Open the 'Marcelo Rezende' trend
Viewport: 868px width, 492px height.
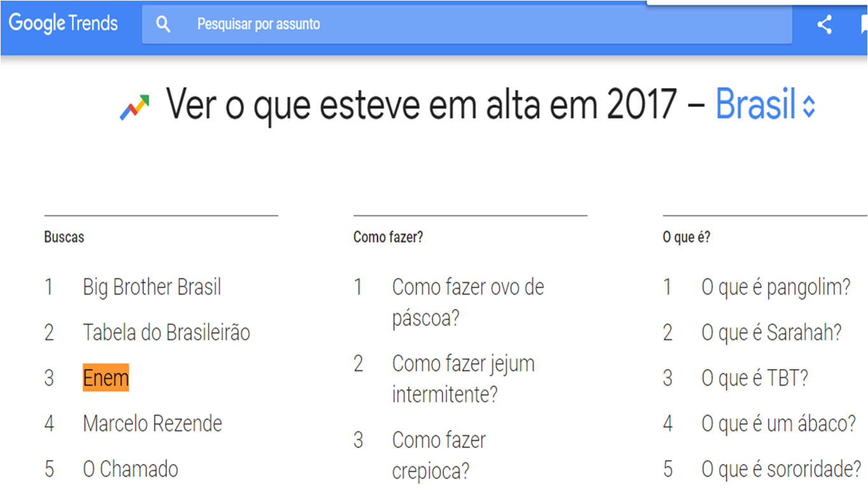152,424
